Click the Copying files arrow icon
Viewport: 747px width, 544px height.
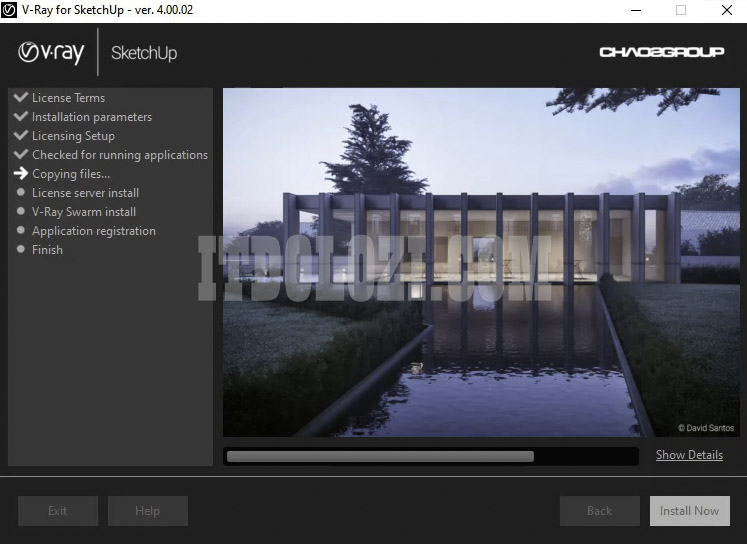(x=20, y=174)
